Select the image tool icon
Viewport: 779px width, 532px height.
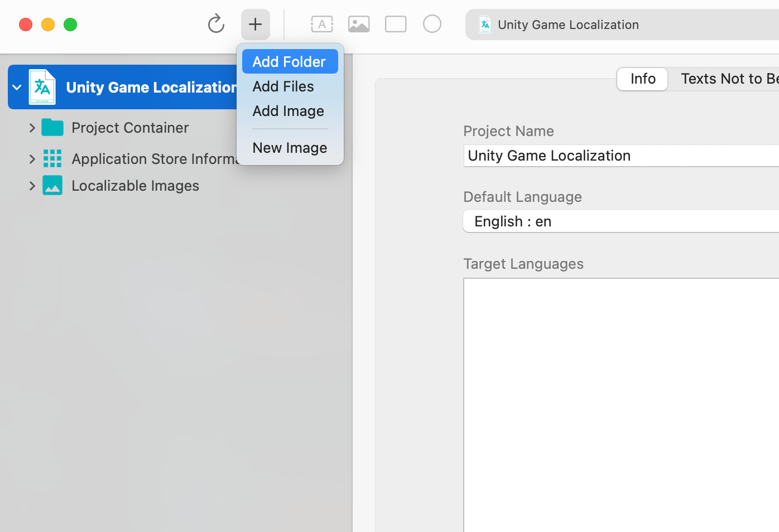coord(359,24)
